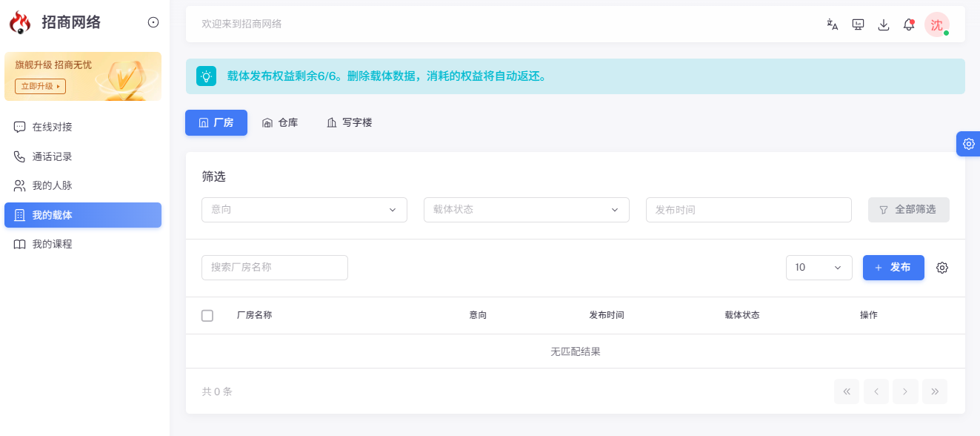Screen dimensions: 980x436
Task: Click the 全部筛选 button
Action: point(909,210)
